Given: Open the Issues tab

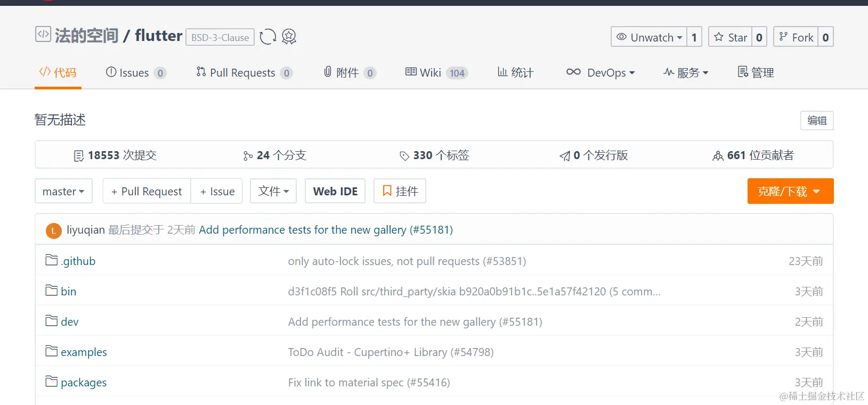Looking at the screenshot, I should (x=136, y=73).
